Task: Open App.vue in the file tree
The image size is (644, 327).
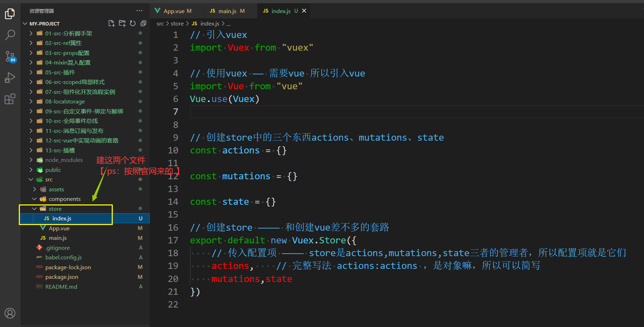Action: (85, 228)
